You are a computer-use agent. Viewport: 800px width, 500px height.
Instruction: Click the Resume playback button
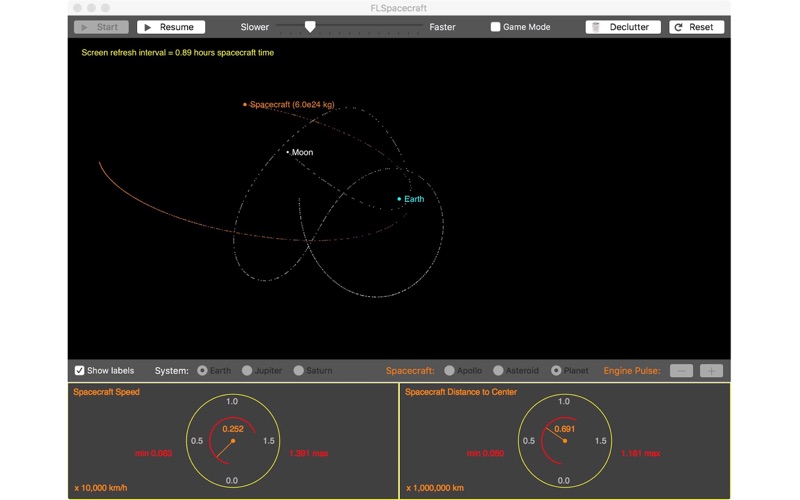[170, 27]
